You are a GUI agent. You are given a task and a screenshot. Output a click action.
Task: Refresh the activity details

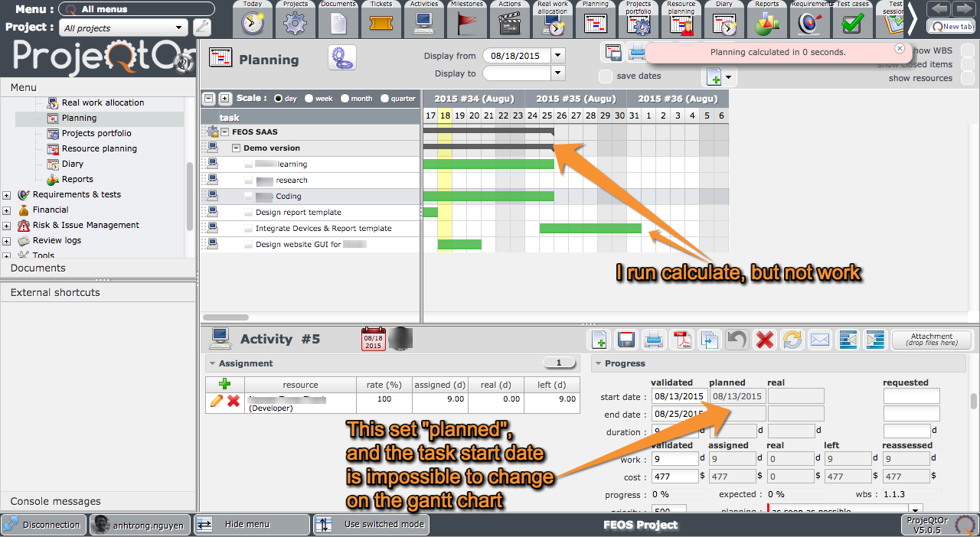792,339
